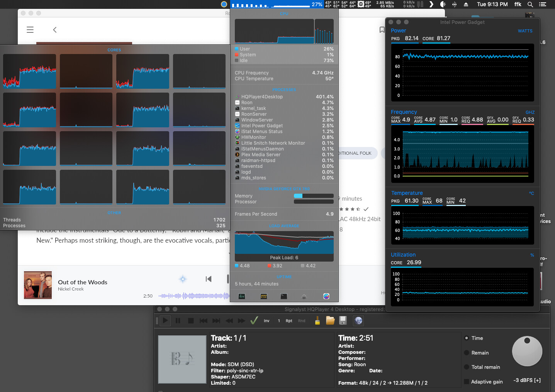Select the Total remain radio button
Screen dimensions: 555x392
coord(467,367)
